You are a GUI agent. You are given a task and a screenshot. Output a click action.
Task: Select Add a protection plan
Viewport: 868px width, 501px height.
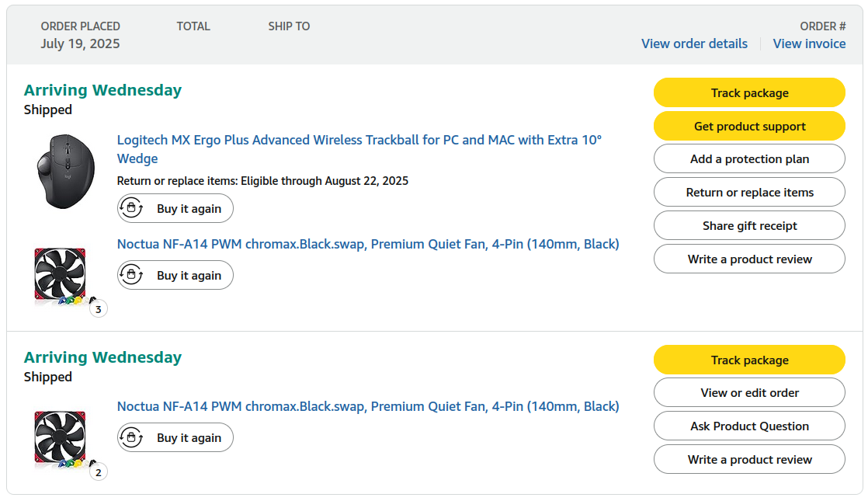pos(749,159)
